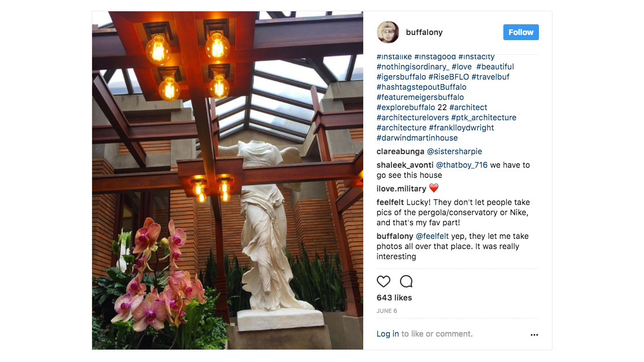This screenshot has width=644, height=362.
Task: Open the #explorebuffalo hashtag
Action: (406, 107)
